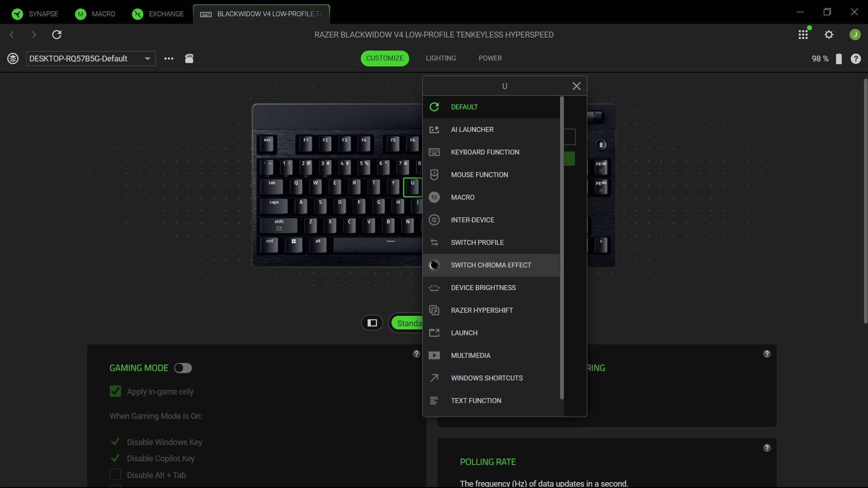Select the pg up key

coord(601,167)
